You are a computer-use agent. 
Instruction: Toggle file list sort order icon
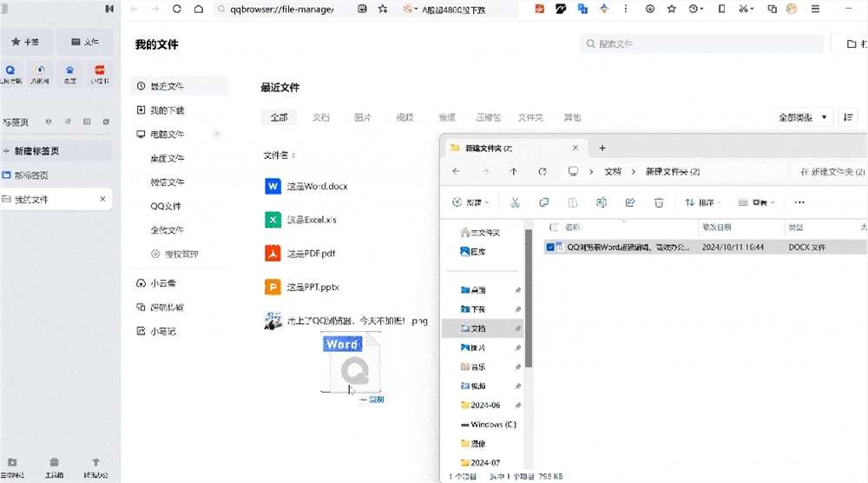pyautogui.click(x=847, y=117)
